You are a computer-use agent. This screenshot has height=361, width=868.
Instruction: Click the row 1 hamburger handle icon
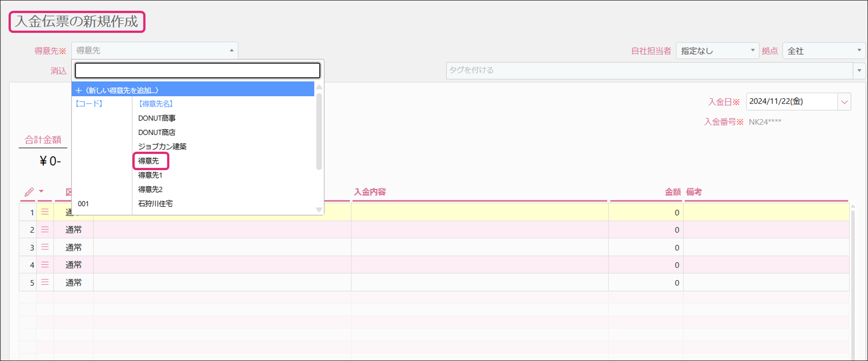(45, 212)
